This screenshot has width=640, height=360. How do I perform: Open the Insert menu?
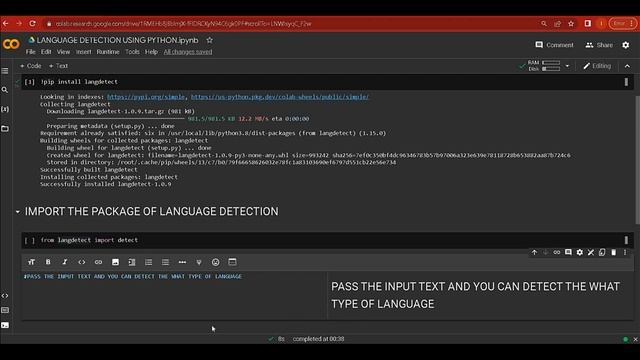84,52
